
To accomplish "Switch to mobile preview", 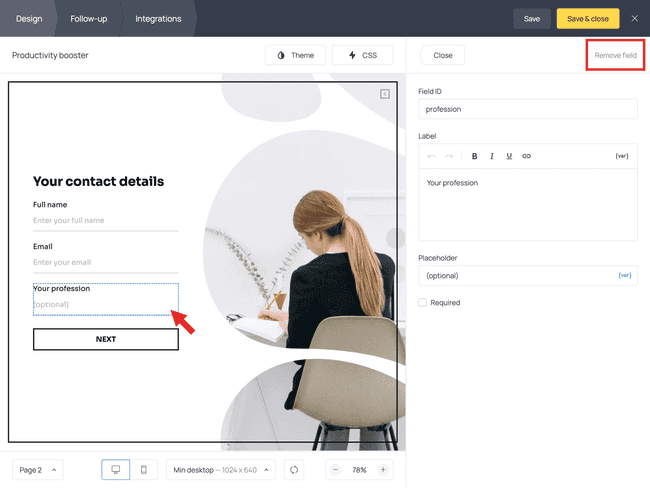I will point(143,470).
